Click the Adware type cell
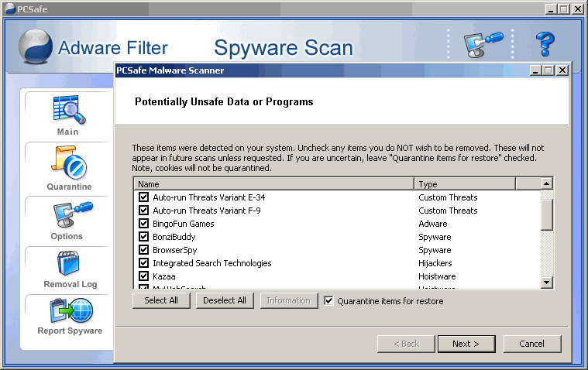This screenshot has width=588, height=370. coord(433,224)
